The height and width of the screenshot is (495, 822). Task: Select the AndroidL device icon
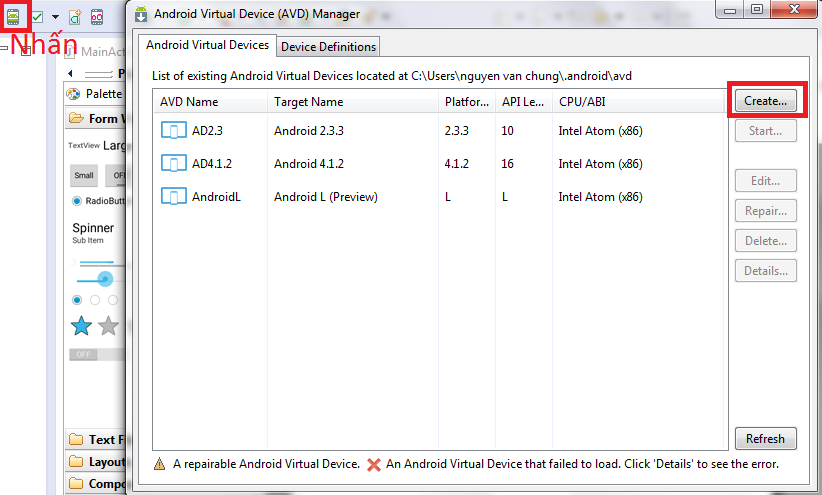click(174, 197)
